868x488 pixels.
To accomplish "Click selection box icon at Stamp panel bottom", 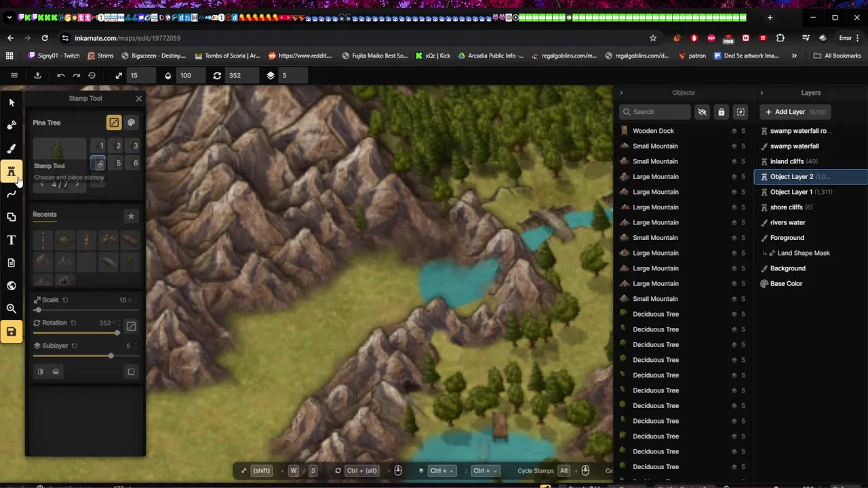I will tap(131, 371).
